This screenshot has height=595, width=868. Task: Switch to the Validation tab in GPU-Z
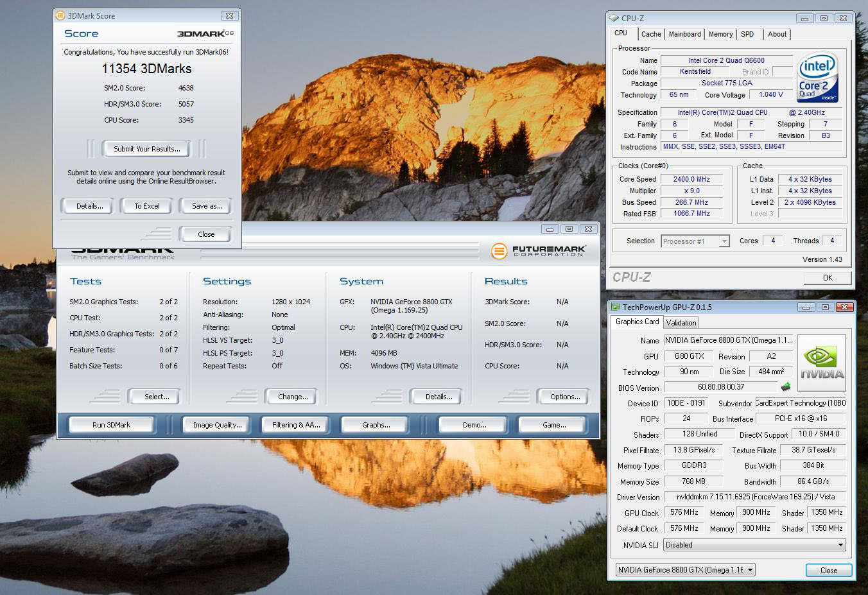[681, 323]
